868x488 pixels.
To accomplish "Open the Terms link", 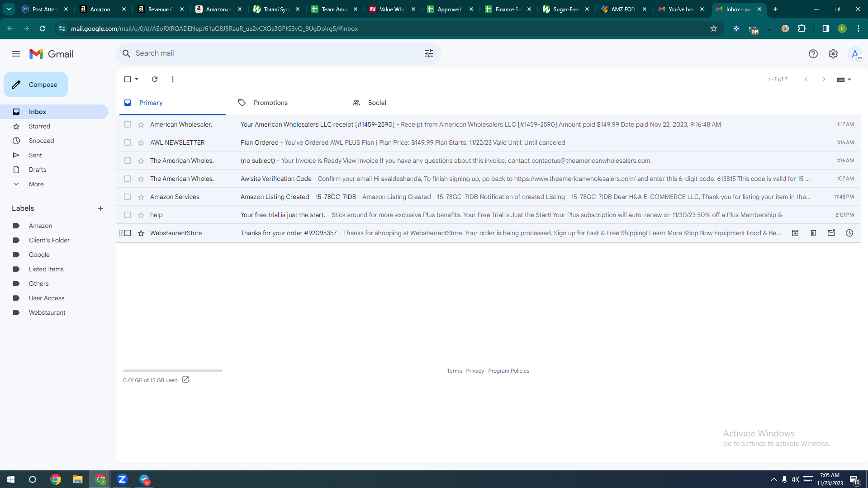I will point(454,371).
